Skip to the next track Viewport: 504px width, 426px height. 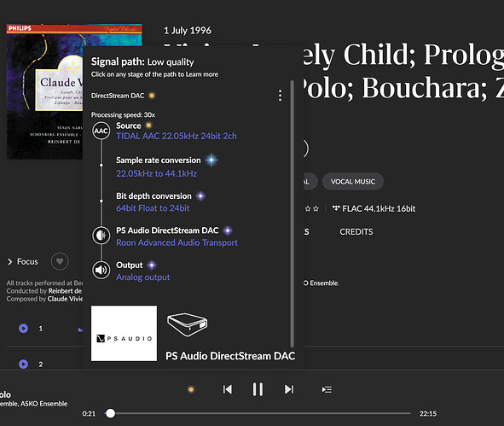point(289,389)
